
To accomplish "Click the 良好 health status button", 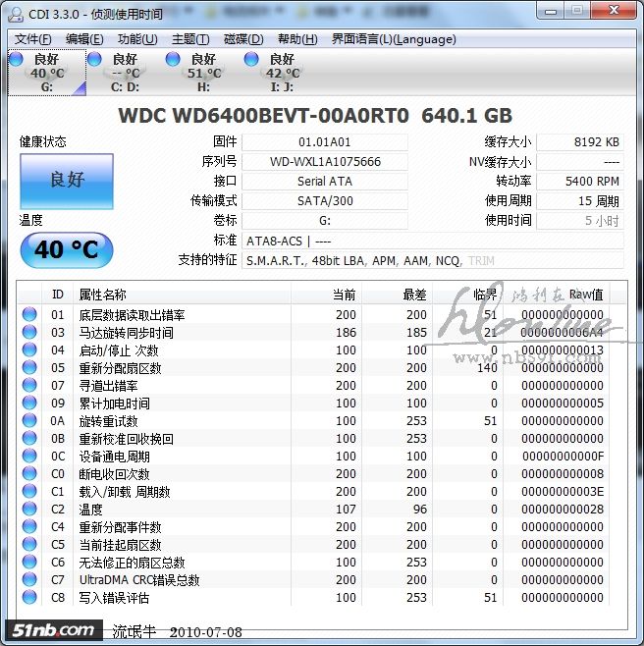I will [66, 181].
